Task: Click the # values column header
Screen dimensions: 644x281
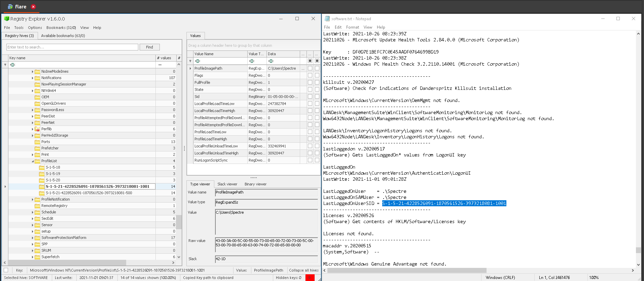Action: click(166, 58)
